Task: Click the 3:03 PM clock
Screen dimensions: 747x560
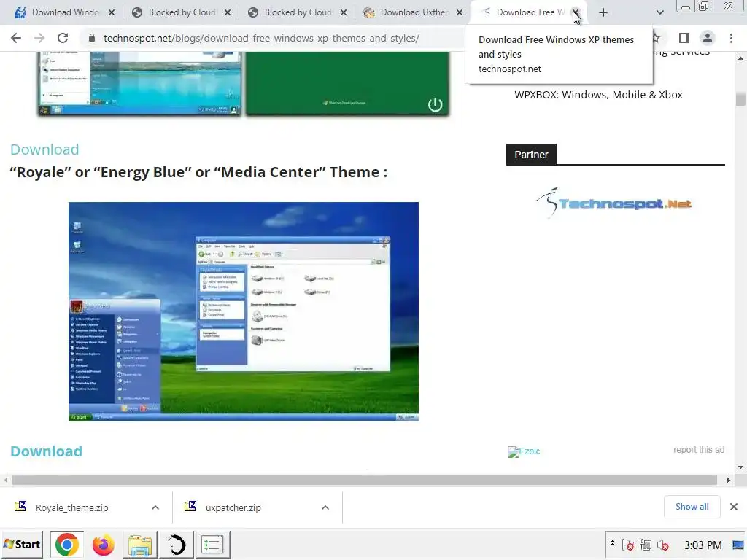Action: pos(703,545)
